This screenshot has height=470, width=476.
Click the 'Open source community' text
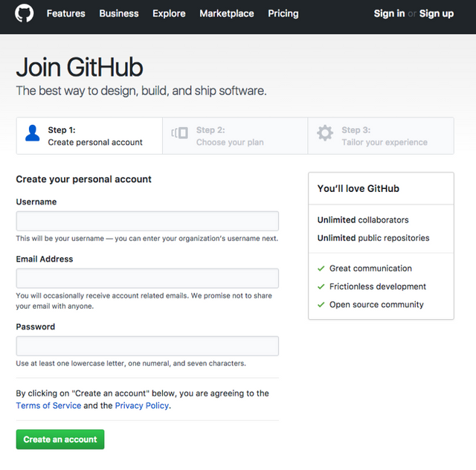[376, 304]
